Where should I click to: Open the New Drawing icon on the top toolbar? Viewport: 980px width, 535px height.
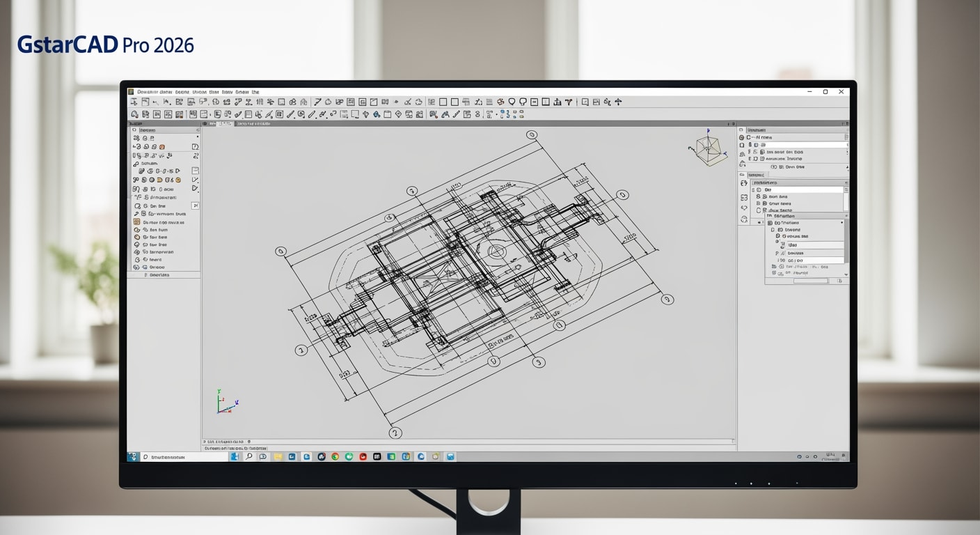pyautogui.click(x=134, y=101)
